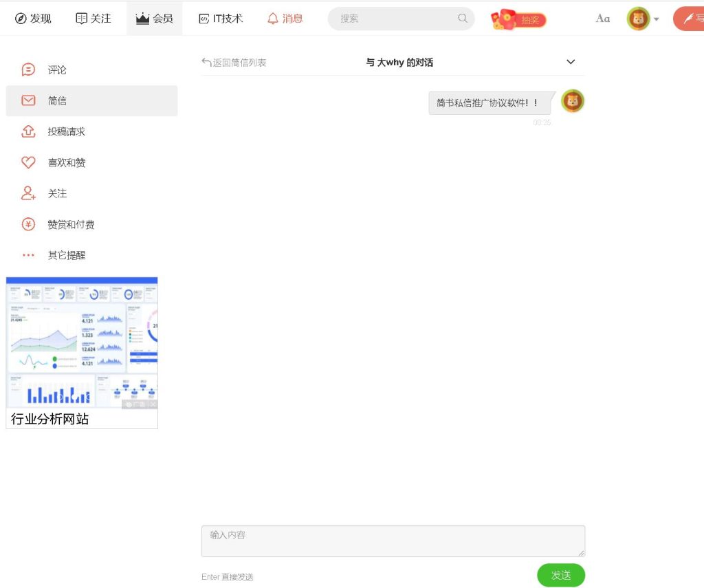Switch to the 发现 discover tab
The height and width of the screenshot is (588, 704).
(x=32, y=19)
